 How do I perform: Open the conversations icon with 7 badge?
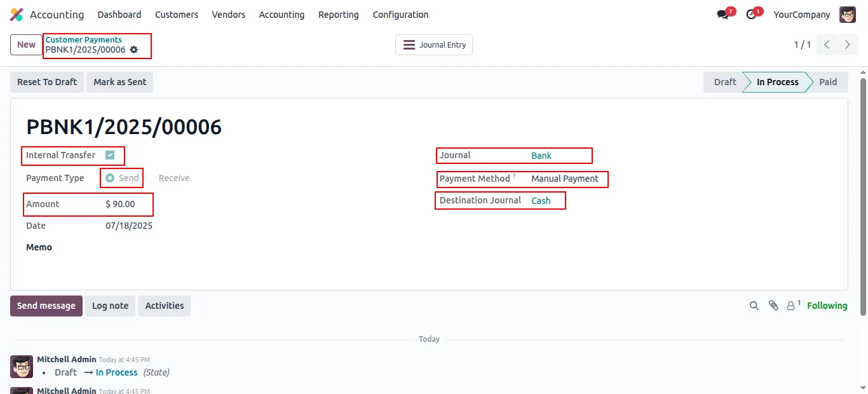click(722, 15)
